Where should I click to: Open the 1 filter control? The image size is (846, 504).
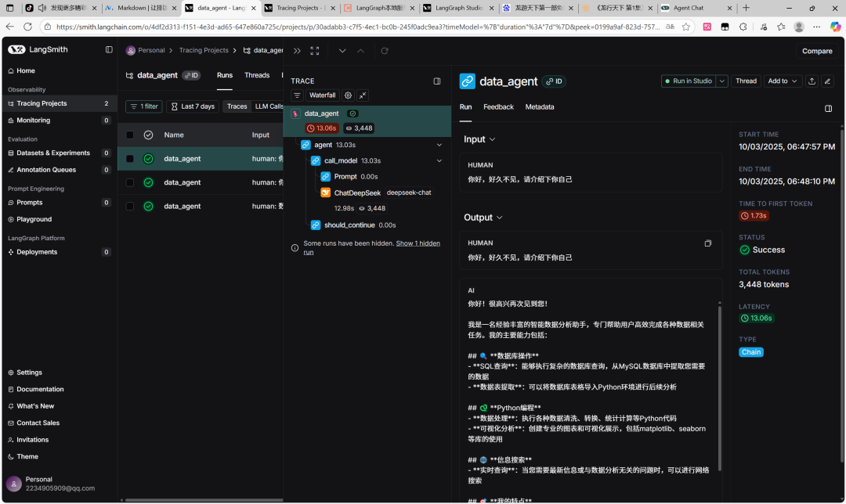144,106
